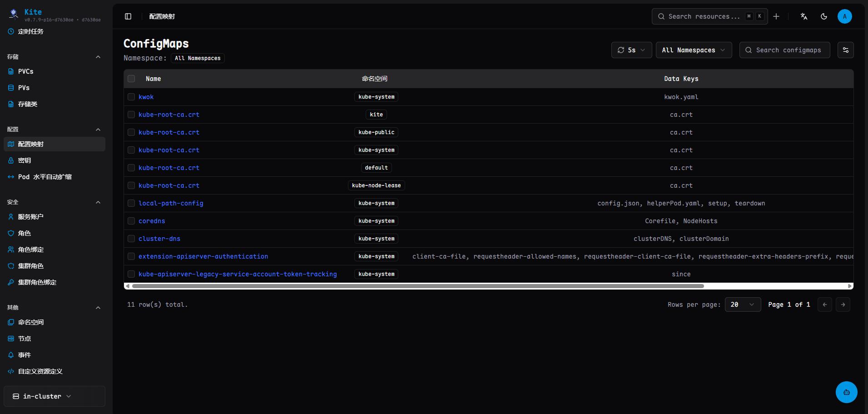Open PVCs in the sidebar
Image resolution: width=868 pixels, height=414 pixels.
pyautogui.click(x=55, y=71)
